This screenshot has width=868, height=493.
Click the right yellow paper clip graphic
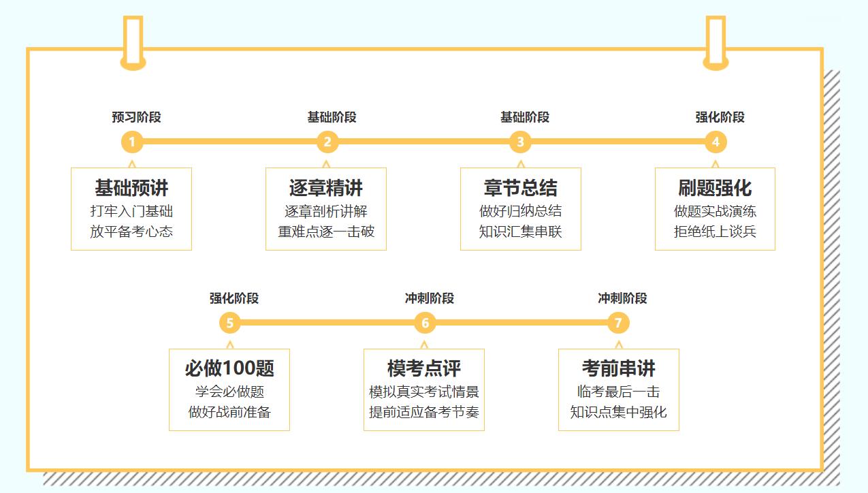pyautogui.click(x=715, y=39)
